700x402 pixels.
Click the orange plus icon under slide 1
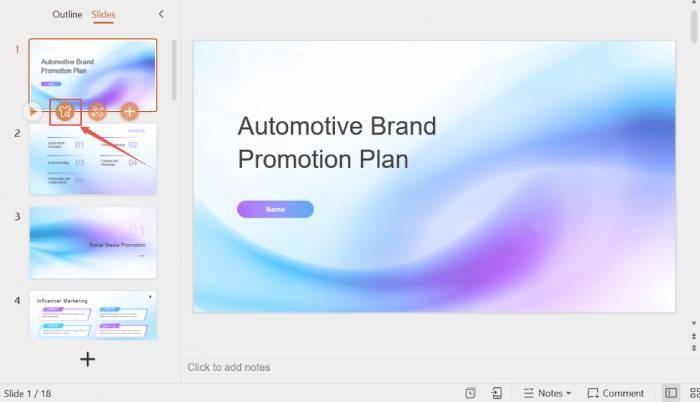[x=129, y=112]
